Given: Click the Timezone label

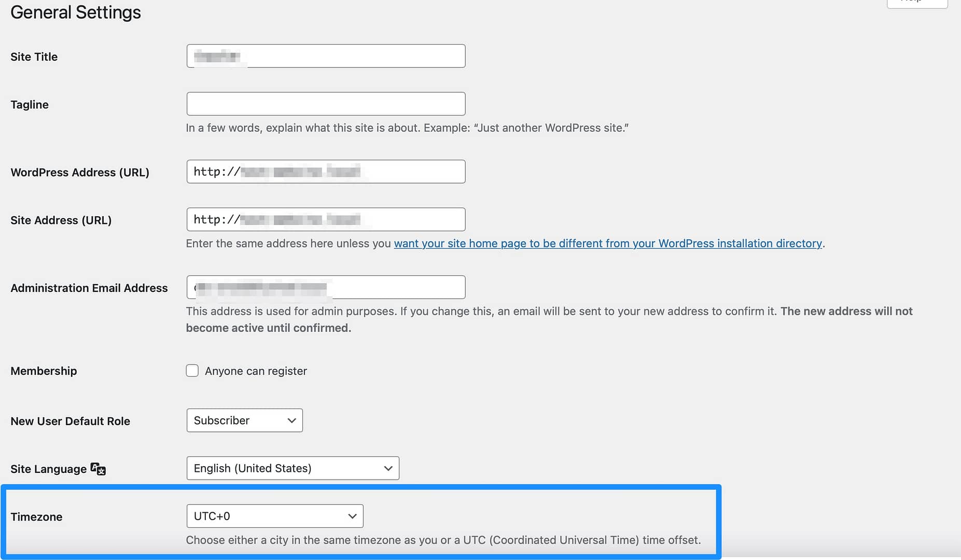Looking at the screenshot, I should pos(36,517).
